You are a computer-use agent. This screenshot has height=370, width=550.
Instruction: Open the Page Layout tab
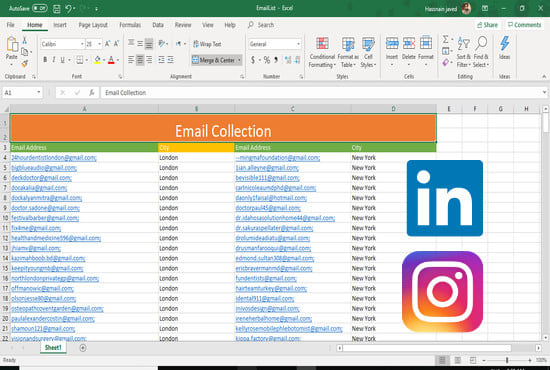coord(93,25)
